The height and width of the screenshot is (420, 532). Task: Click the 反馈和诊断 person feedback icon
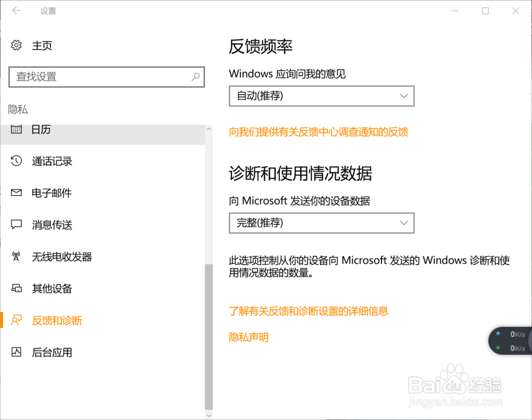point(16,320)
